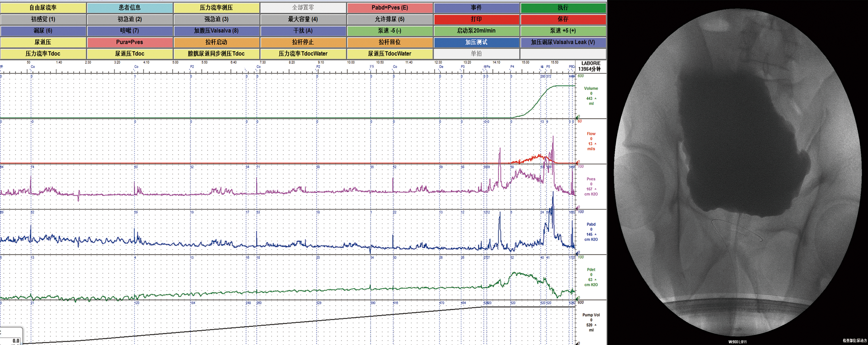Print the report with 打印
The height and width of the screenshot is (345, 868).
[x=476, y=19]
